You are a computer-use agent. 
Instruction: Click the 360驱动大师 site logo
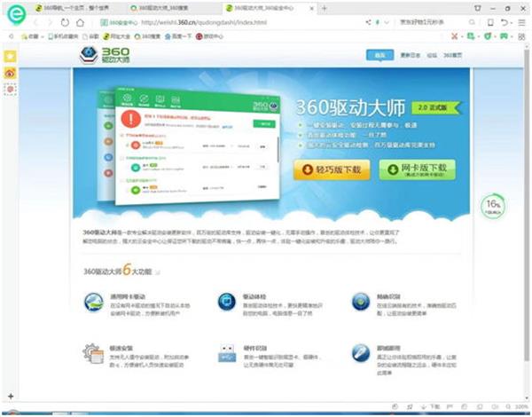pos(105,55)
